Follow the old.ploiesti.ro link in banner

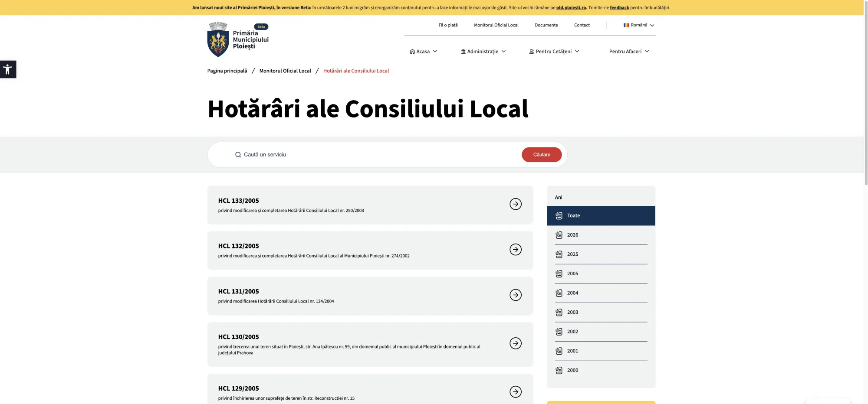click(571, 7)
